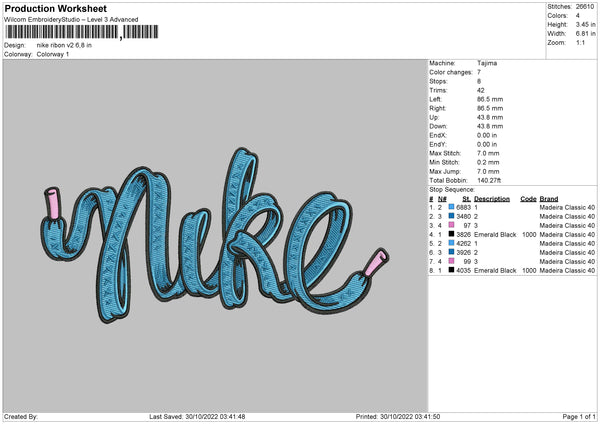Click the 'Brand' column header
Viewport: 600px width, 424px height.
549,199
